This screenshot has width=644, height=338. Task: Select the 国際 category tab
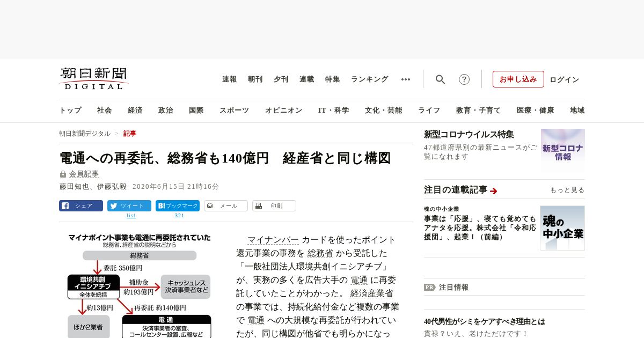click(196, 110)
